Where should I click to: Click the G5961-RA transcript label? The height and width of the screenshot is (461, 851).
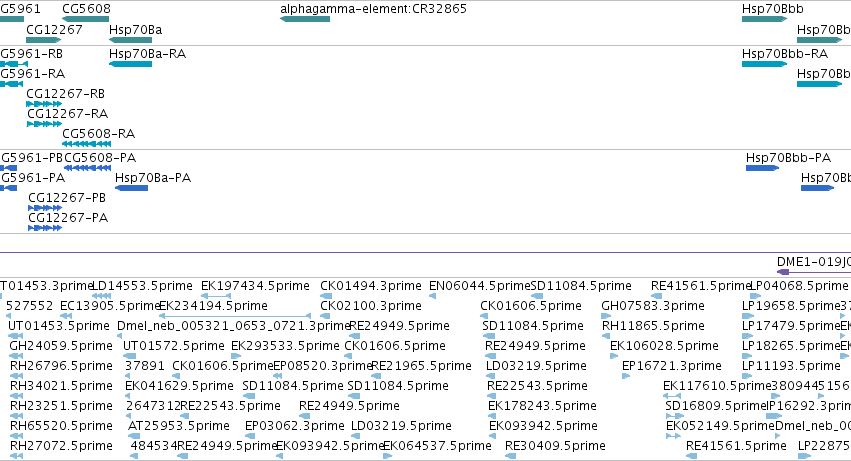point(33,74)
